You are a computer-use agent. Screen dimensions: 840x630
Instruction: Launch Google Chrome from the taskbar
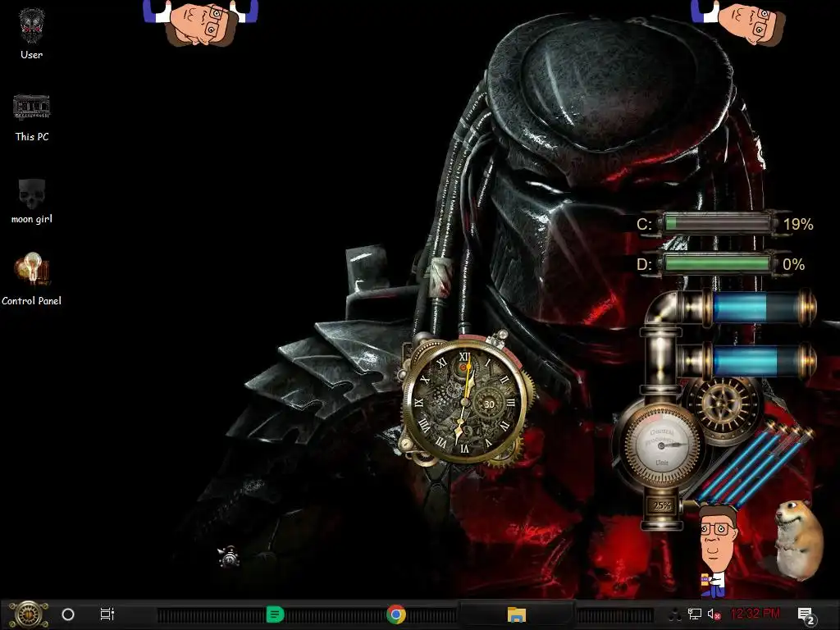[x=396, y=614]
